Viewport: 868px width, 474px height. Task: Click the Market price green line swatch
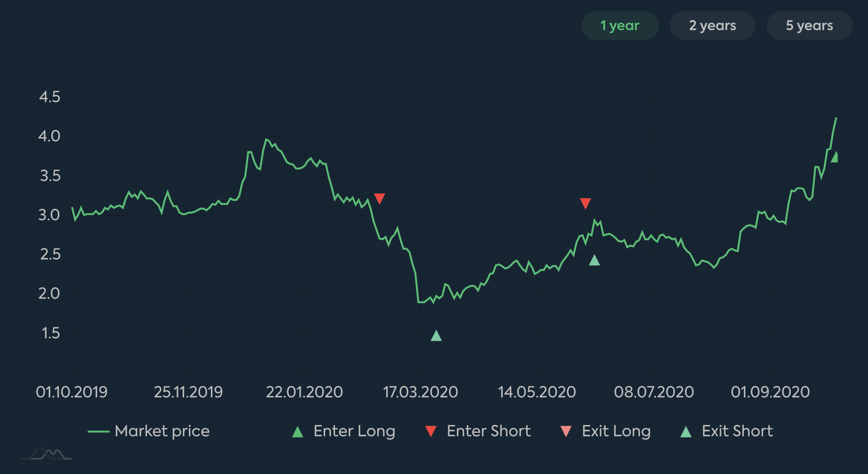(98, 431)
